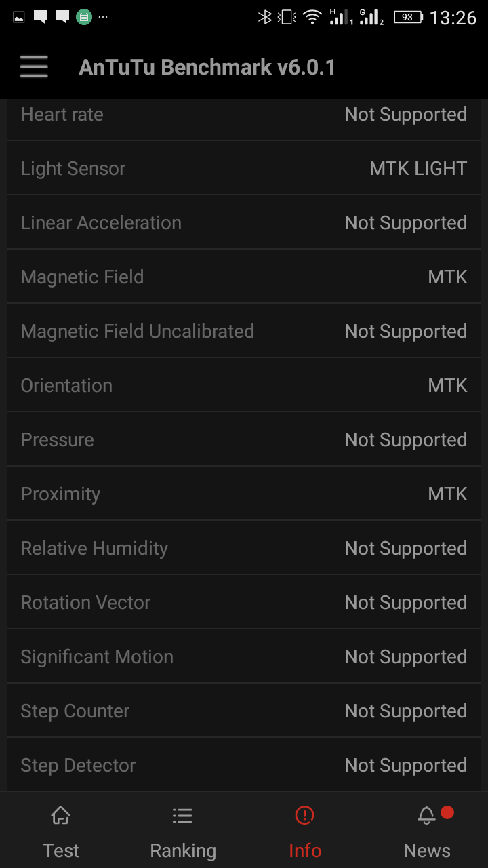
Task: Select the Magnetic Field row
Action: click(x=244, y=277)
